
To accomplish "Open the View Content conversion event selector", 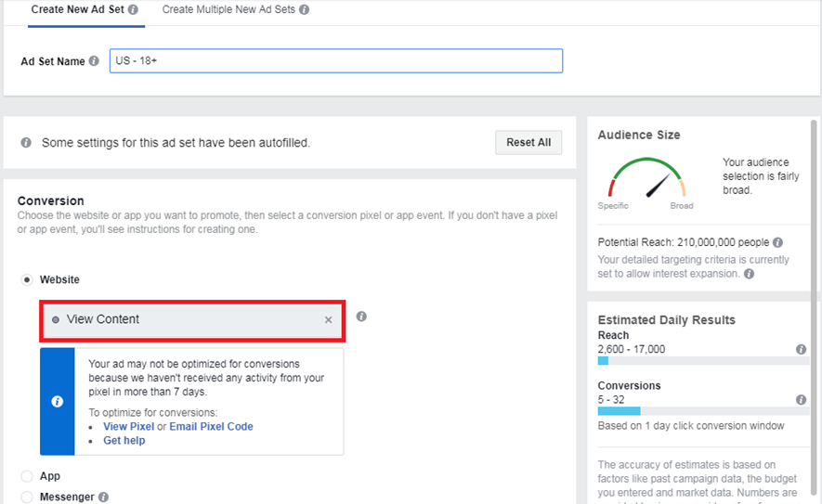I will [186, 319].
